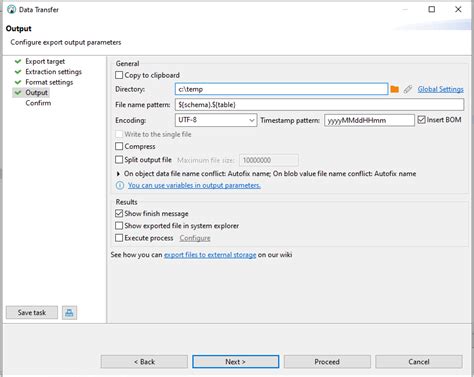
Task: Click the green checkmark beside Export target
Action: 18,61
